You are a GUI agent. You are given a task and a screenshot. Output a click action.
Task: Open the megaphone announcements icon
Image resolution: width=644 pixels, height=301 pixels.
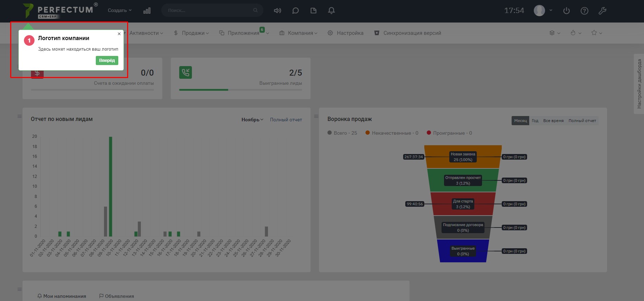[x=277, y=11]
